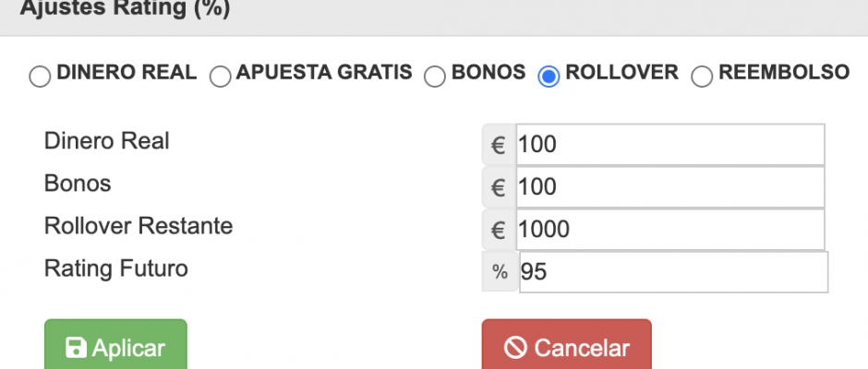This screenshot has width=868, height=369.
Task: Click the Rollover Restante text label
Action: click(x=139, y=226)
